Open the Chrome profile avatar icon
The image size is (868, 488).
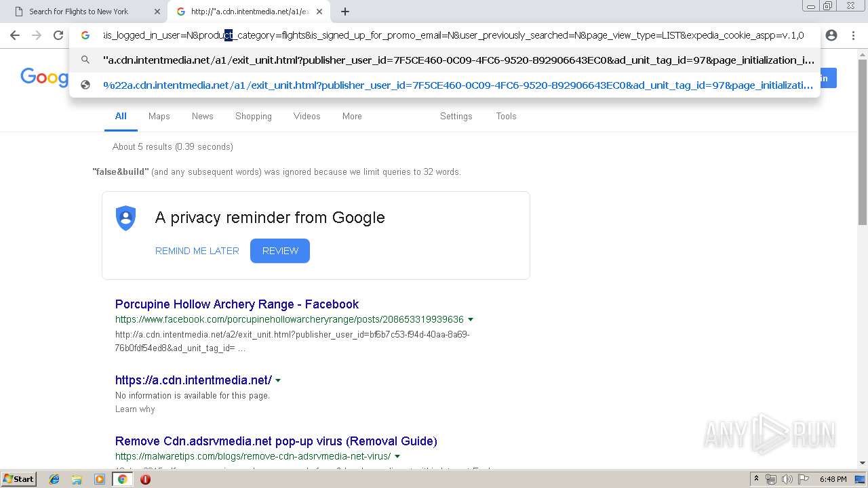(x=831, y=35)
